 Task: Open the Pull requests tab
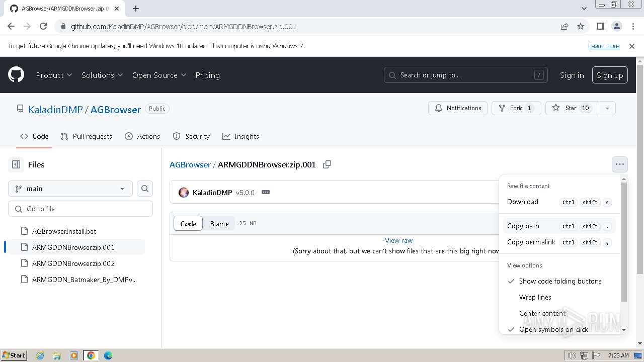click(x=86, y=136)
